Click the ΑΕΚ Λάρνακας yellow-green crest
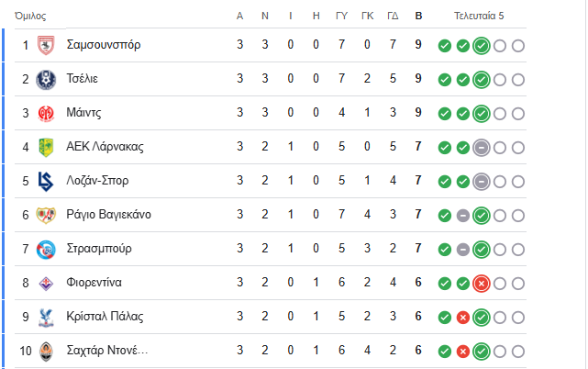This screenshot has height=369, width=588. (x=46, y=147)
